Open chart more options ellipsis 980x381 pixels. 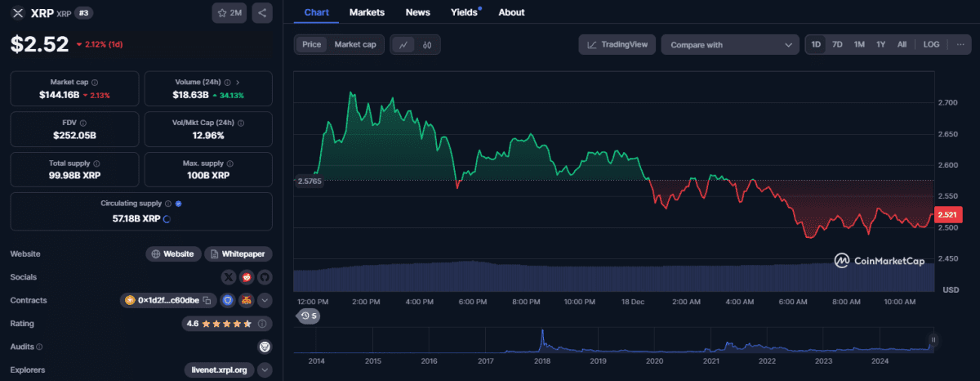960,44
